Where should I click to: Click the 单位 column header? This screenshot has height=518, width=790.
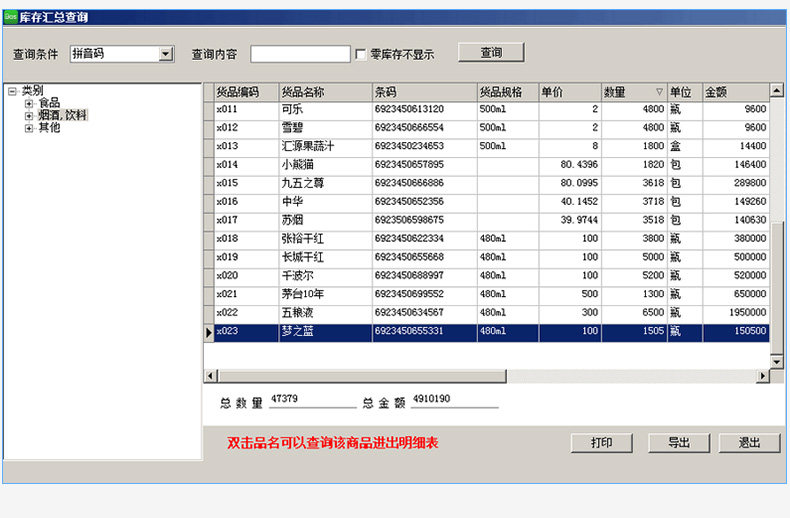click(685, 92)
